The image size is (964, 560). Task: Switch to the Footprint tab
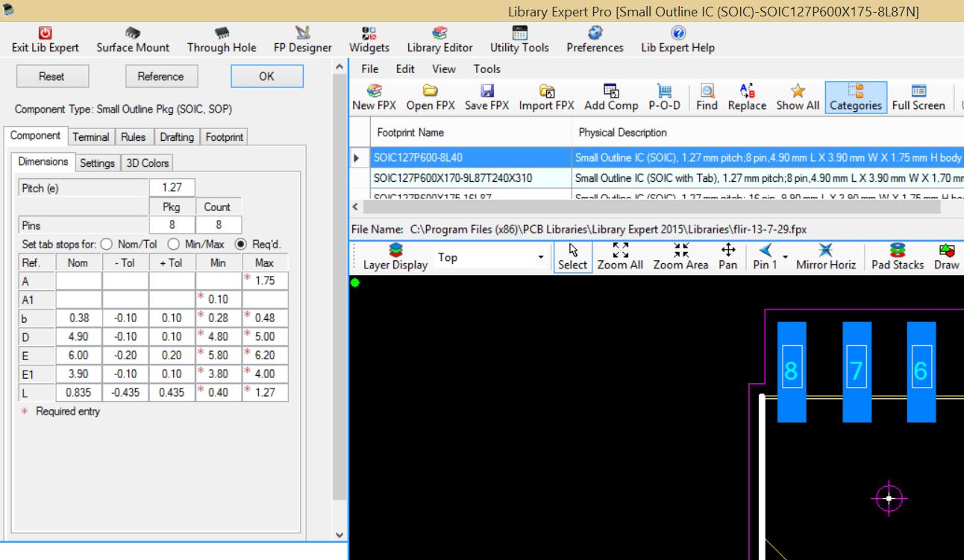224,137
